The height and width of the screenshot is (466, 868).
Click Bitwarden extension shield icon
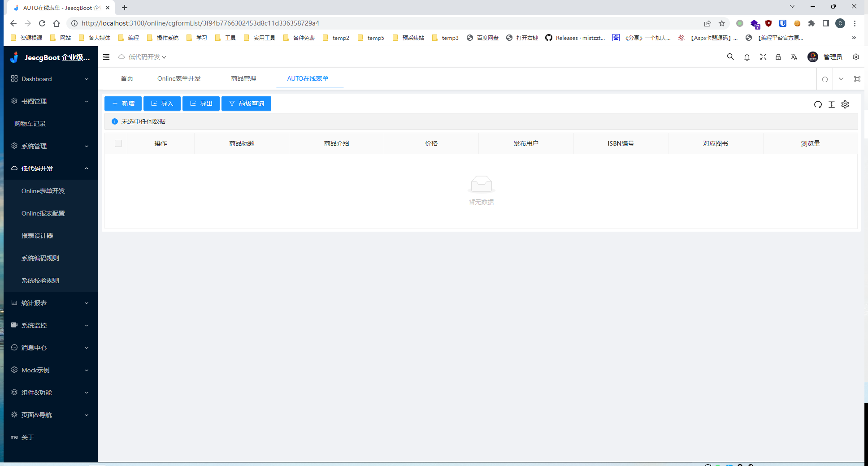click(783, 23)
